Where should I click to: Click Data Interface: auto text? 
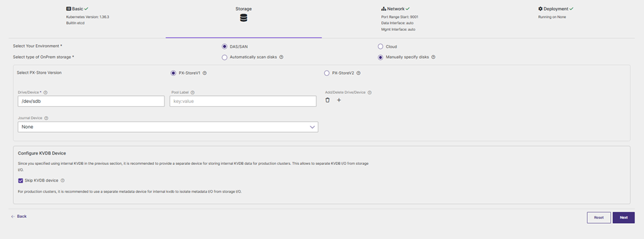(x=397, y=23)
